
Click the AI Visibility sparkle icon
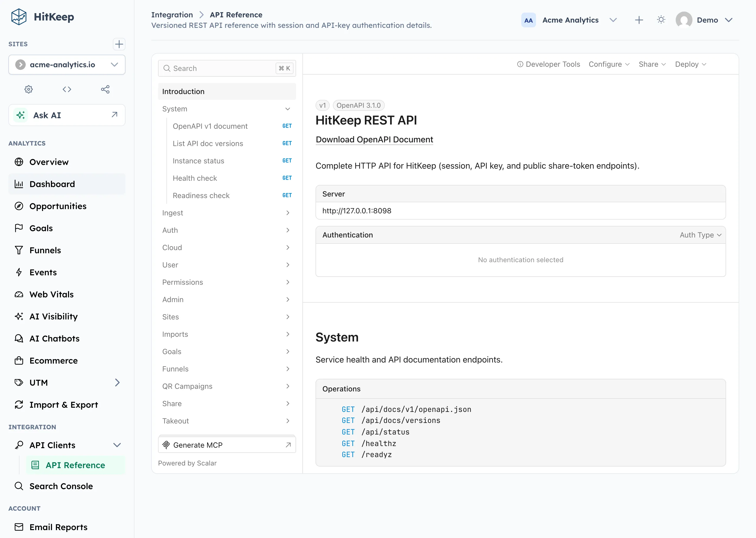click(19, 316)
